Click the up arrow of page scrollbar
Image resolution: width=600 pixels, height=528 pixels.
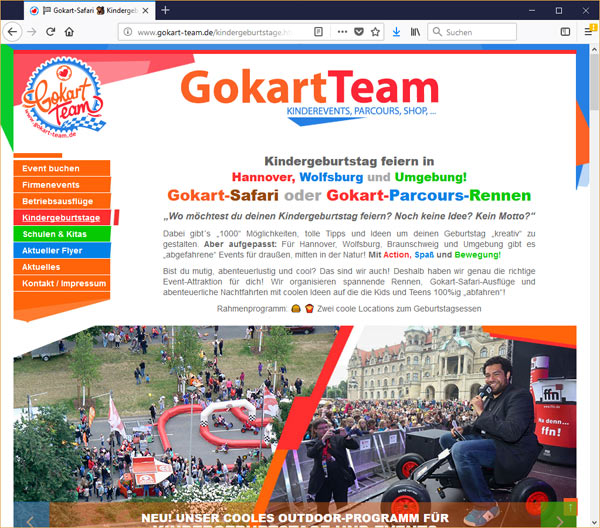click(594, 50)
